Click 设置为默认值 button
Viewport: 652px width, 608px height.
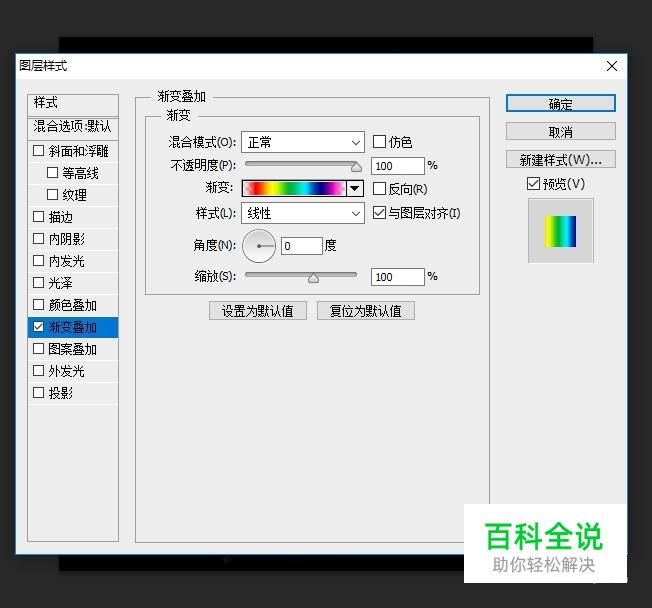[x=258, y=311]
